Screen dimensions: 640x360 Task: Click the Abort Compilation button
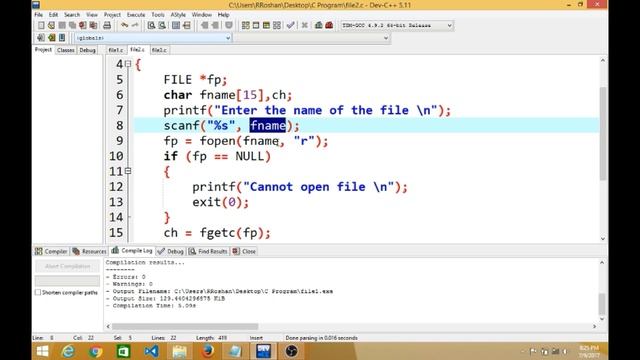[67, 266]
